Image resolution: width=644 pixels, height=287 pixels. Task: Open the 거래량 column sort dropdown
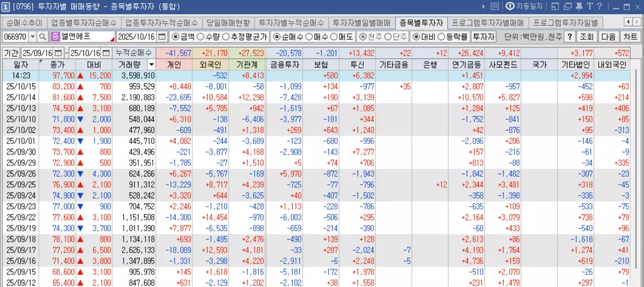pyautogui.click(x=151, y=64)
